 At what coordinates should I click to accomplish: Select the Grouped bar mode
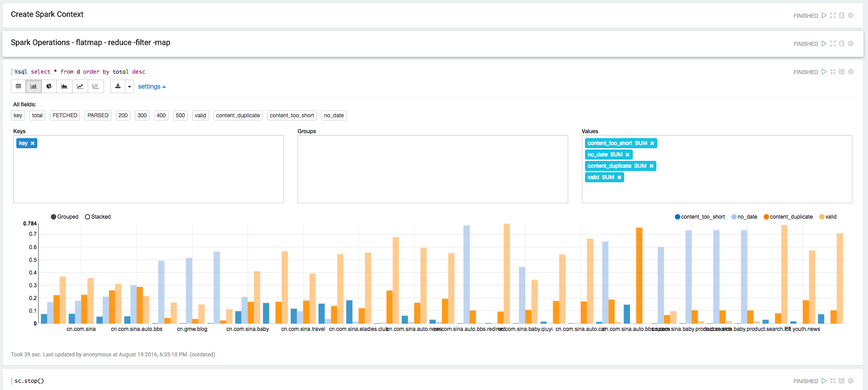[64, 217]
